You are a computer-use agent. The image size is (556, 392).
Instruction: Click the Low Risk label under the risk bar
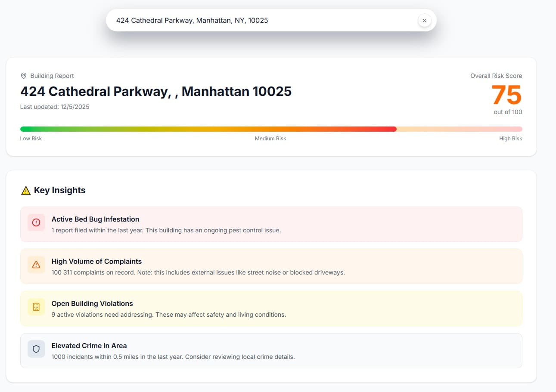point(31,138)
